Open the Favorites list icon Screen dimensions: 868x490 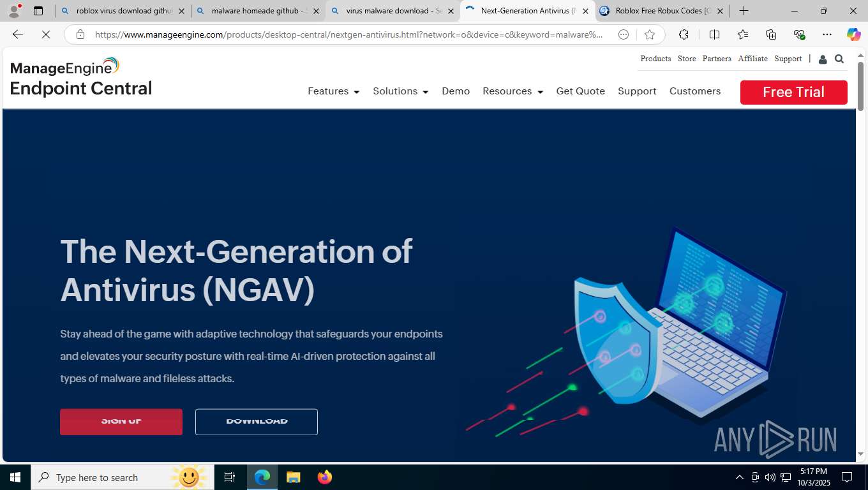click(743, 34)
